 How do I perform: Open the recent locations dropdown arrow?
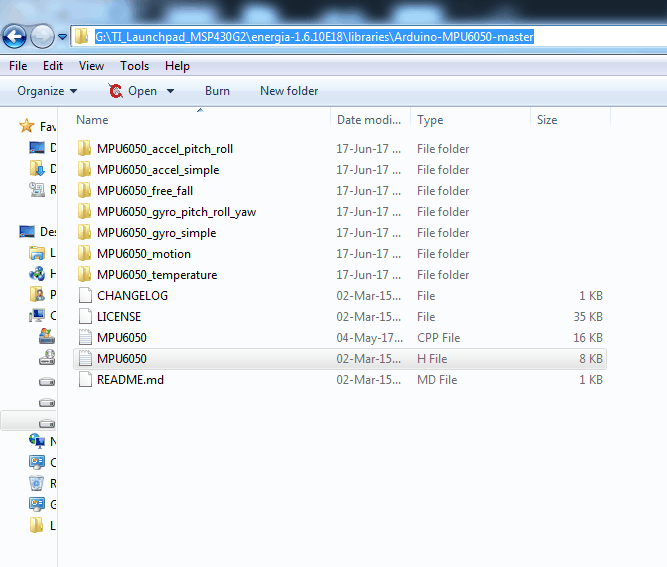click(x=63, y=37)
